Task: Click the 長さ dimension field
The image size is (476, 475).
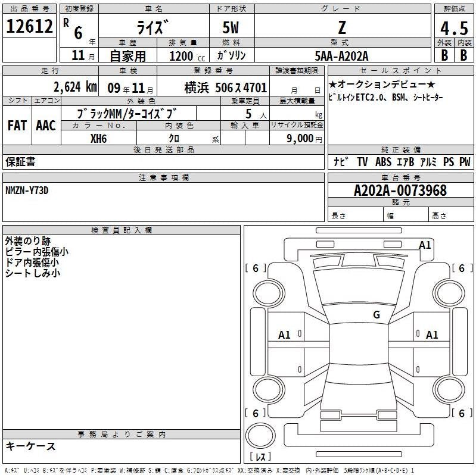Action: [356, 214]
